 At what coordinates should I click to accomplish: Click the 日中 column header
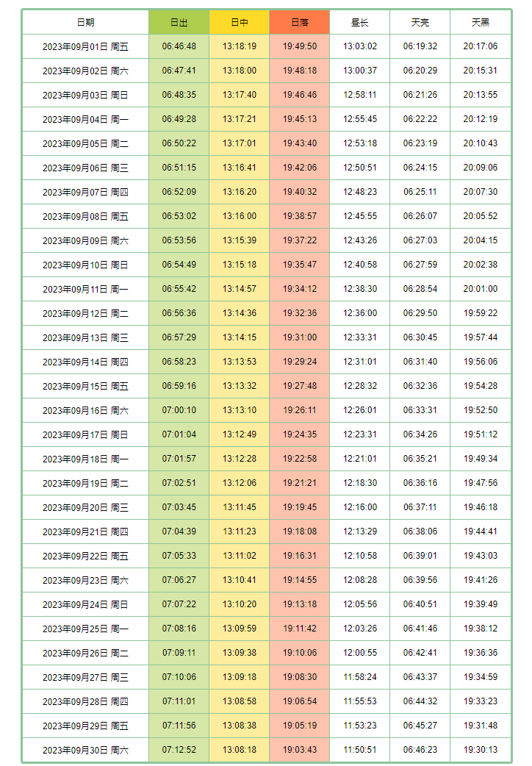click(240, 23)
